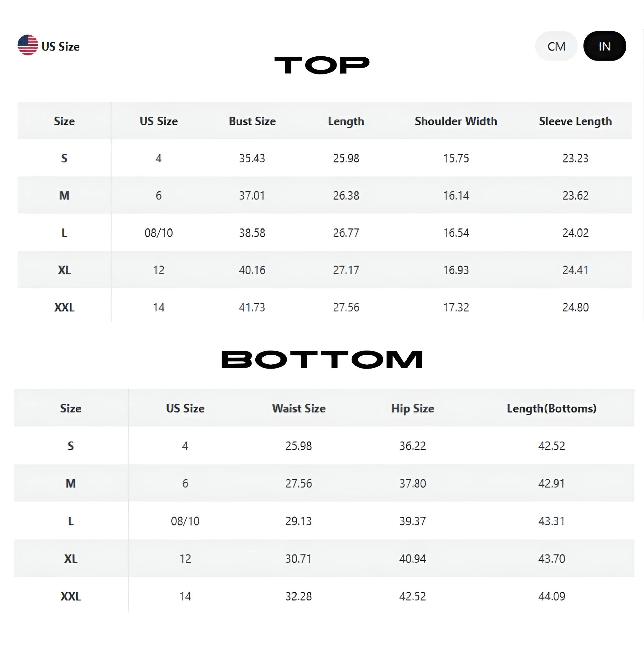Image resolution: width=644 pixels, height=645 pixels.
Task: Click the US Size label text
Action: click(61, 47)
